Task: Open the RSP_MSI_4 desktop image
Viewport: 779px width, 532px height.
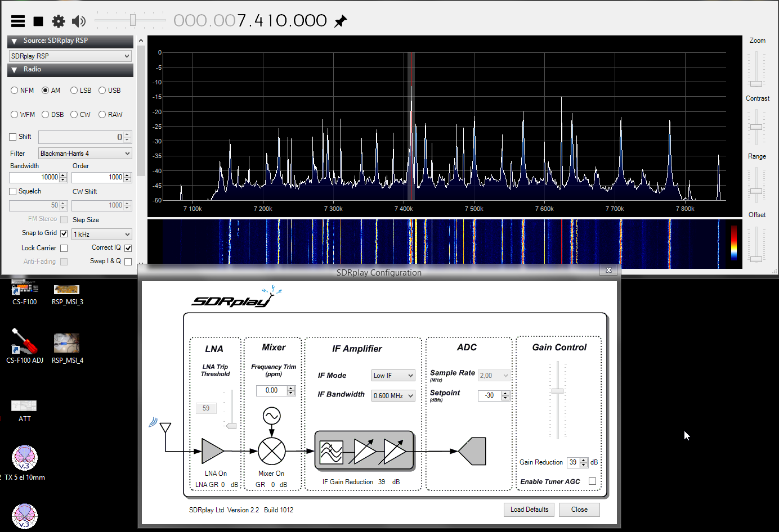Action: click(67, 349)
